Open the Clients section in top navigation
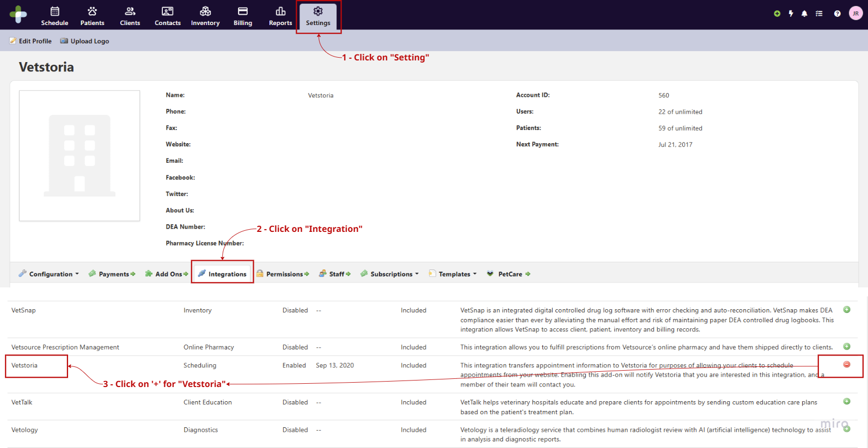The width and height of the screenshot is (868, 448). click(x=130, y=16)
